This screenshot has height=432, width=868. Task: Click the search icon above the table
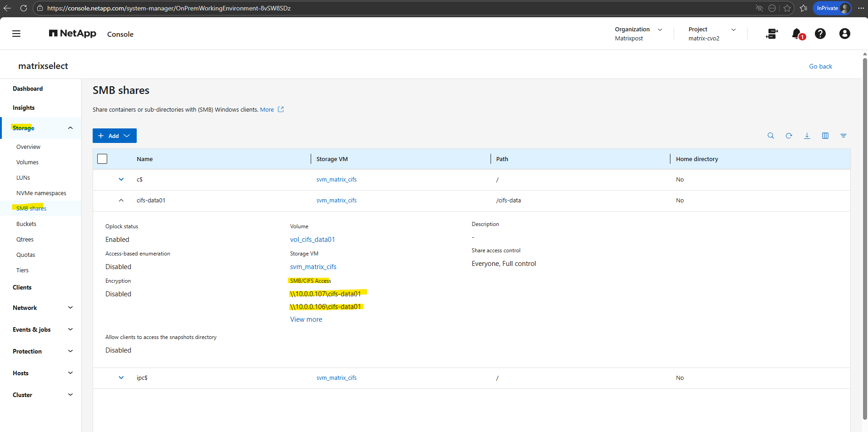tap(770, 136)
